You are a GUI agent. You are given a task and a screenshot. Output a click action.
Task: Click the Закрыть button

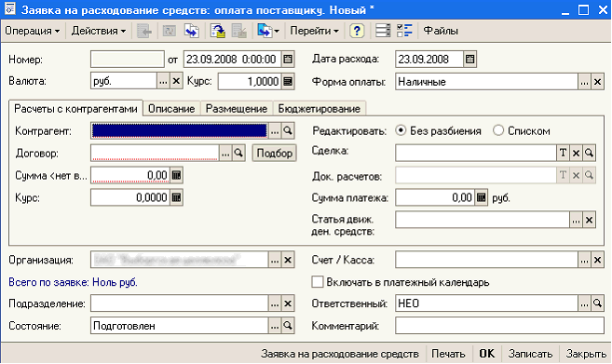click(x=586, y=354)
